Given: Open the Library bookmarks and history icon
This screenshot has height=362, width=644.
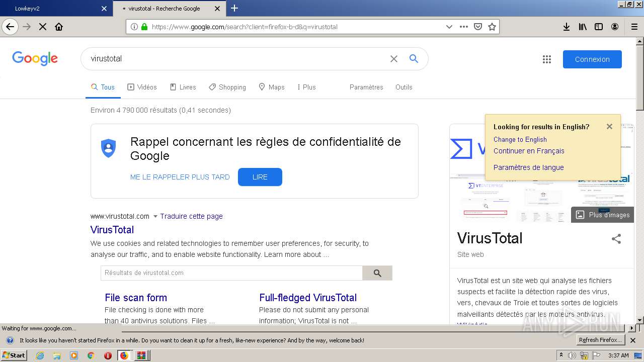Looking at the screenshot, I should coord(583,27).
